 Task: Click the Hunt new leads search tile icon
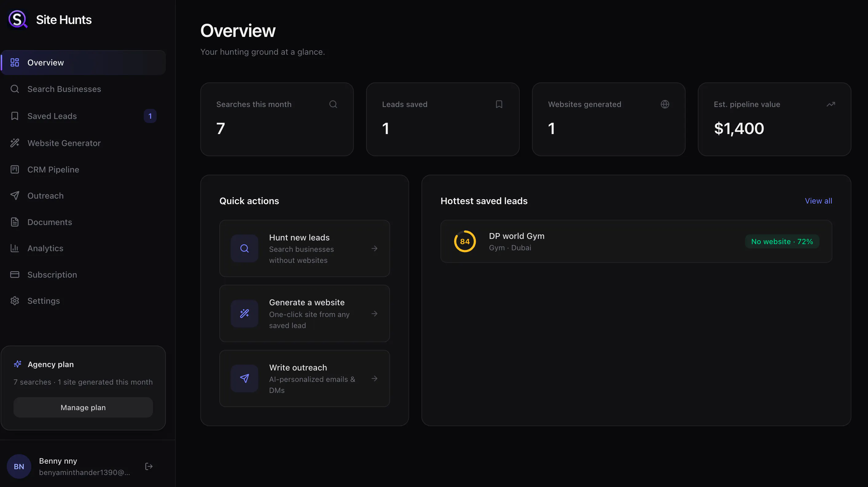point(244,248)
